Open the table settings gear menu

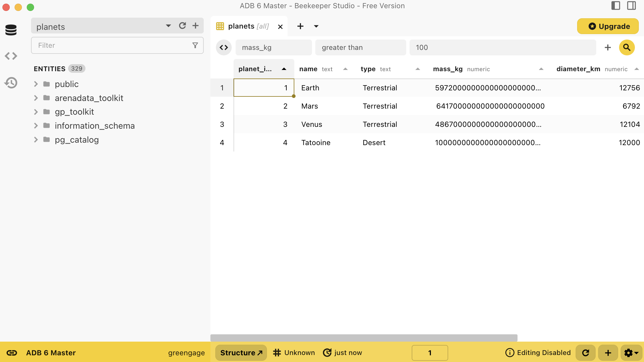pyautogui.click(x=631, y=353)
